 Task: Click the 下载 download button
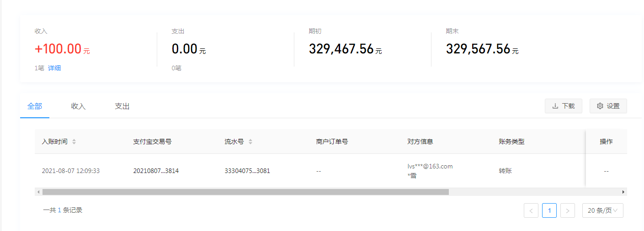click(x=563, y=106)
